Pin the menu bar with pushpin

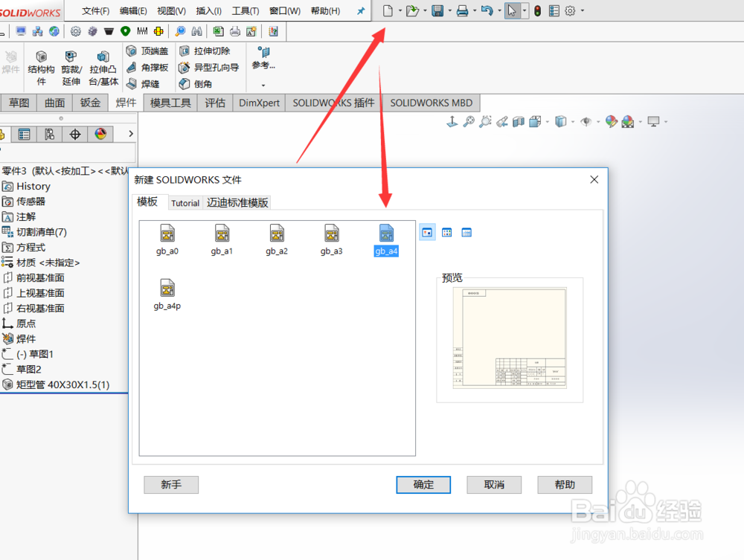(361, 10)
